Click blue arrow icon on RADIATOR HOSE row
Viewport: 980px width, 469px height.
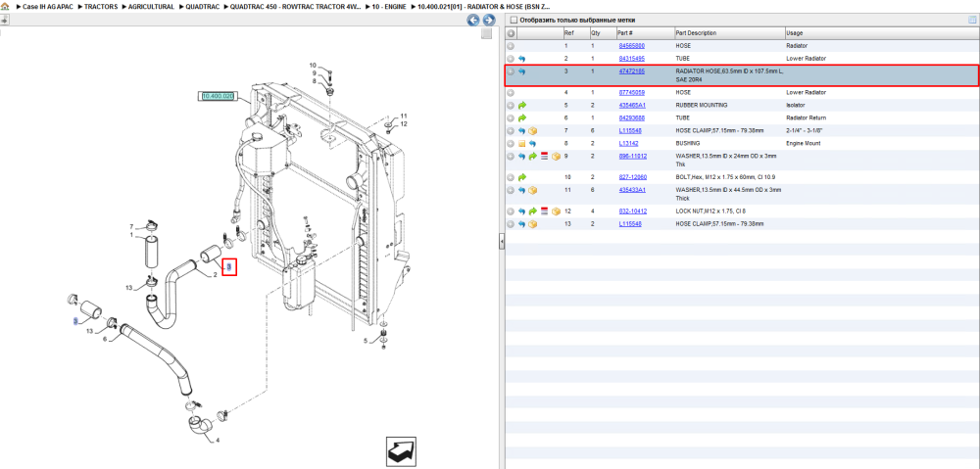(522, 71)
